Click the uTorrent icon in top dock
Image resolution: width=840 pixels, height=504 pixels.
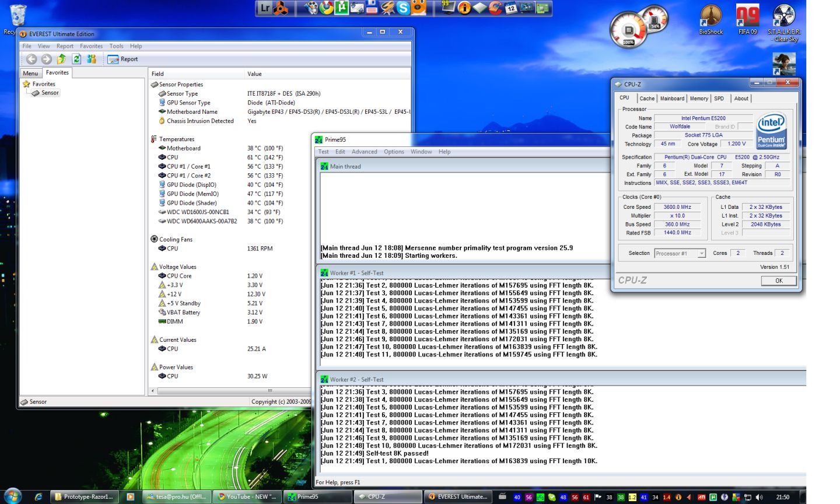[342, 8]
